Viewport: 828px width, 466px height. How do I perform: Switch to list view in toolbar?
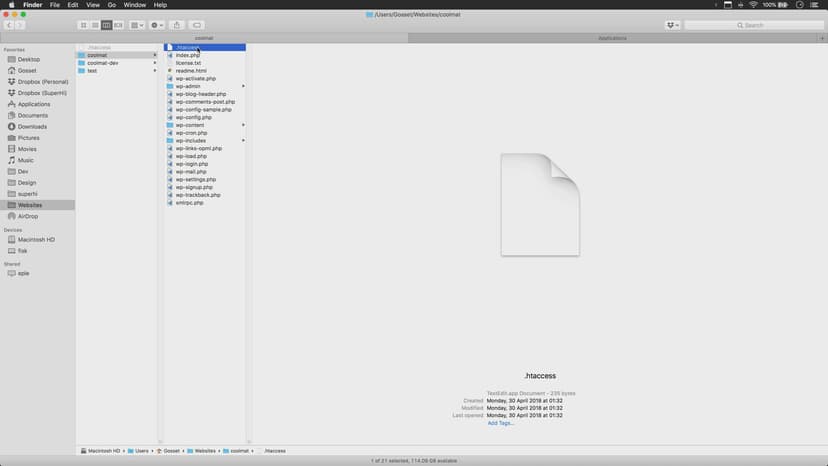(x=95, y=25)
